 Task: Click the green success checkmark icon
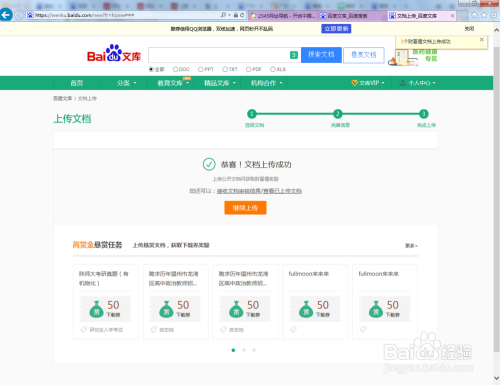pos(209,164)
